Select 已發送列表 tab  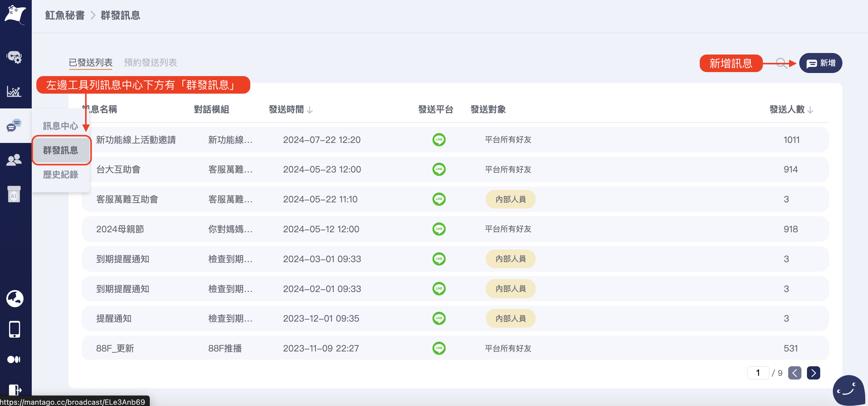pos(90,63)
